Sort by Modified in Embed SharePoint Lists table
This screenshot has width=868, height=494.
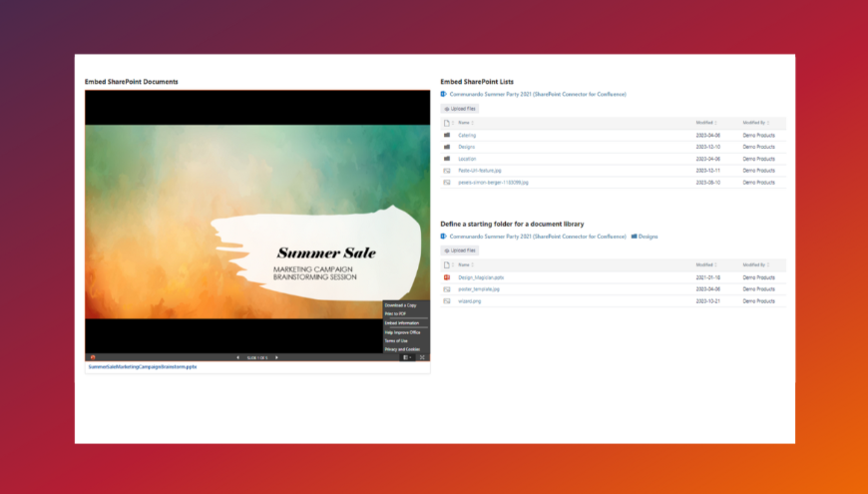pyautogui.click(x=705, y=123)
